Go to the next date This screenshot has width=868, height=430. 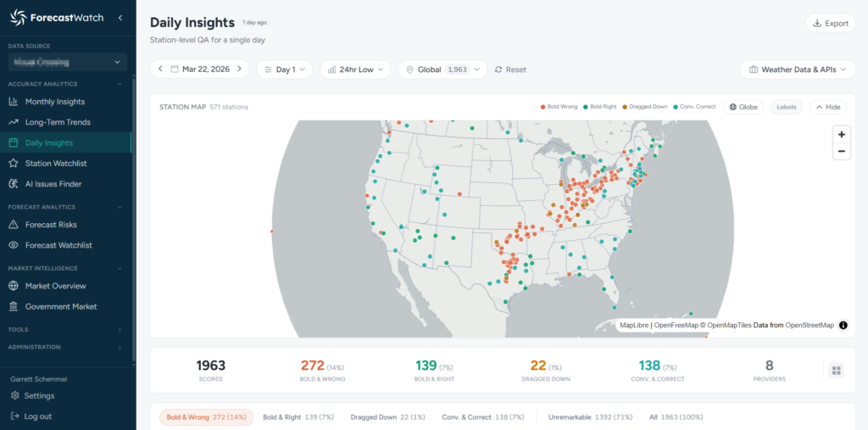(239, 70)
